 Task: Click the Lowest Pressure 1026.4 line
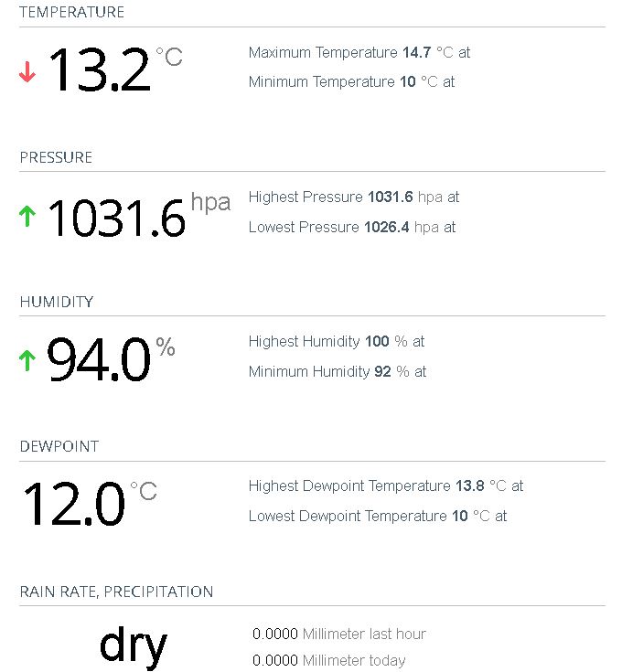[x=351, y=227]
